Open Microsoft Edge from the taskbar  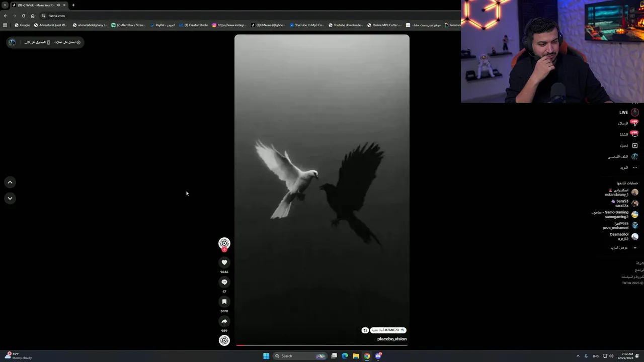(345, 356)
